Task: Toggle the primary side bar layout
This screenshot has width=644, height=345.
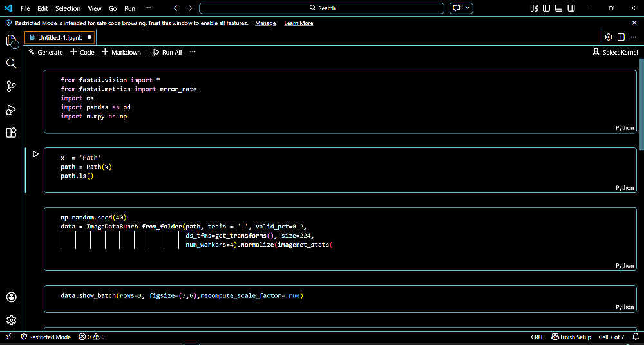Action: (547, 8)
